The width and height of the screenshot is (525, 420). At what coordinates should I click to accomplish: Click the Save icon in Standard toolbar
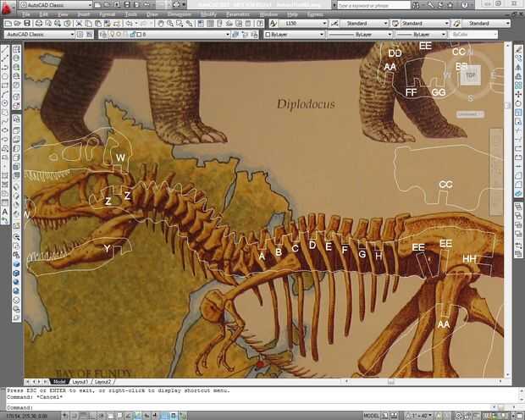27,24
